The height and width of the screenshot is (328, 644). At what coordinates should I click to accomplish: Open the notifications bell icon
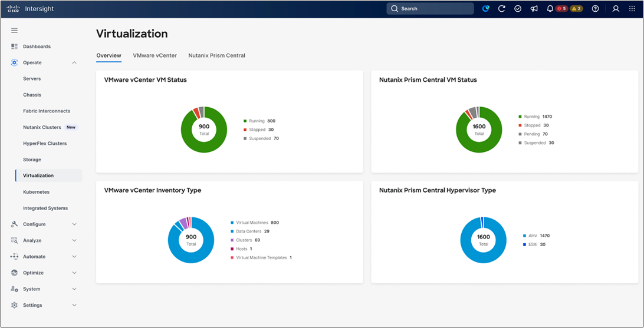coord(550,9)
